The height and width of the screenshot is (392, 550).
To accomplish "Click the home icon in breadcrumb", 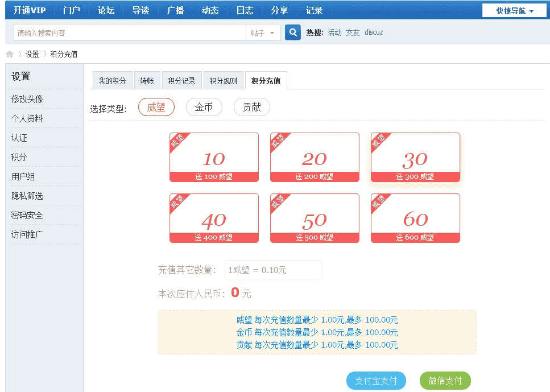I will [x=10, y=55].
